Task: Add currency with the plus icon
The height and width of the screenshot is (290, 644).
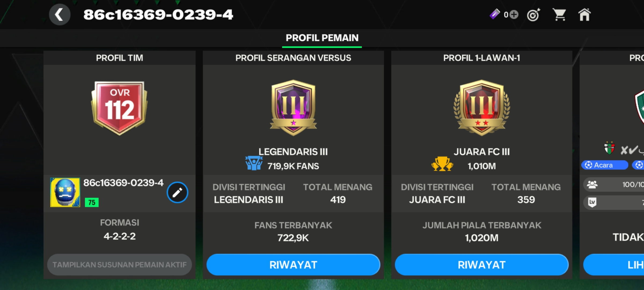Action: (x=514, y=15)
